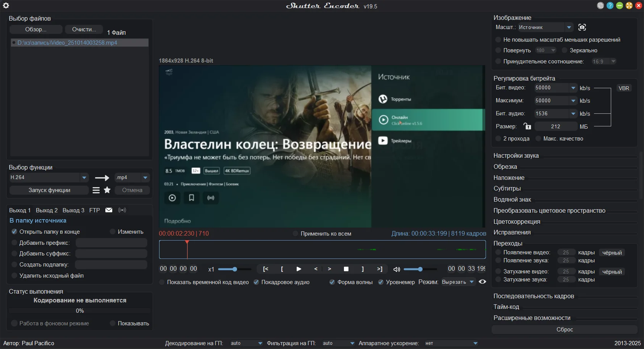Expand the .mp4 extension dropdown
644x349 pixels.
[x=145, y=178]
